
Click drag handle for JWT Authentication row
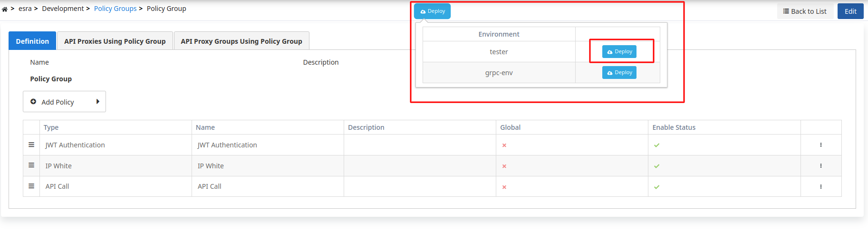click(31, 145)
